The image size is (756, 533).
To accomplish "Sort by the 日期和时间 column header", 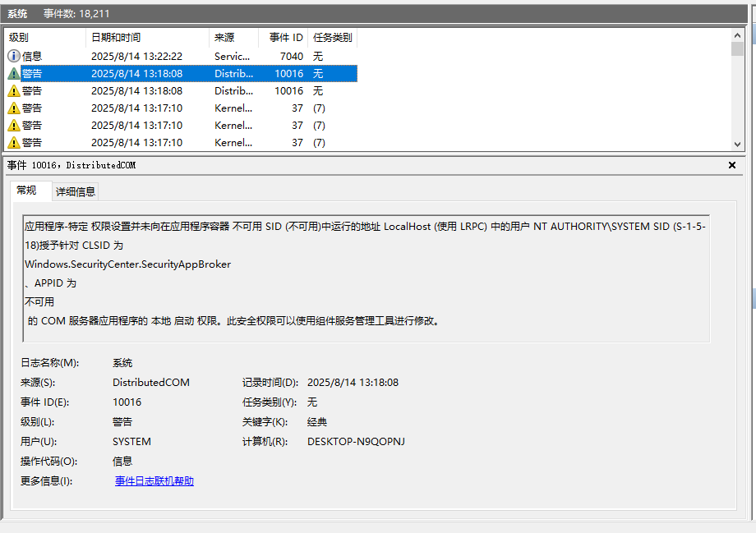I will tap(148, 38).
